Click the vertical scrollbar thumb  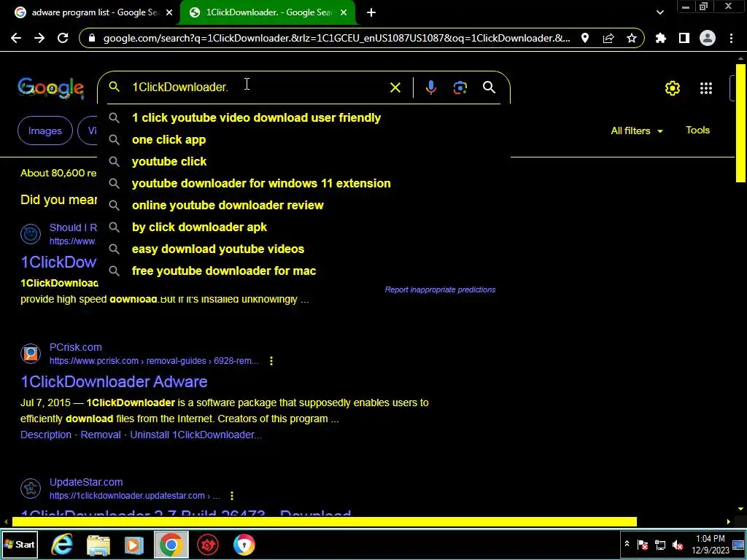(740, 122)
